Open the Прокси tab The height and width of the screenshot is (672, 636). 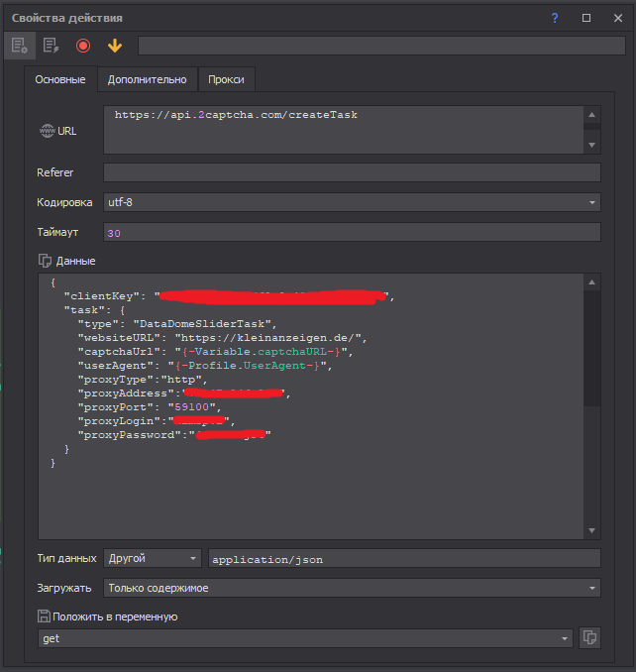click(x=226, y=80)
